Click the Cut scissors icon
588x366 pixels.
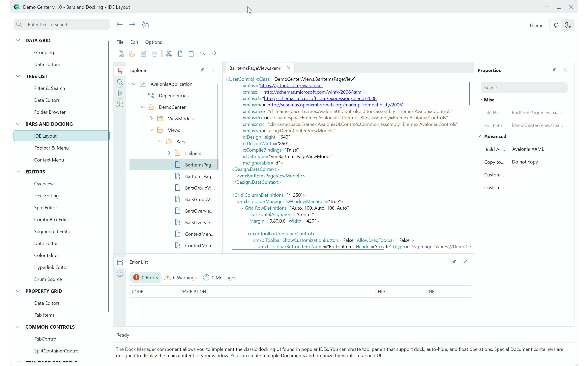169,54
